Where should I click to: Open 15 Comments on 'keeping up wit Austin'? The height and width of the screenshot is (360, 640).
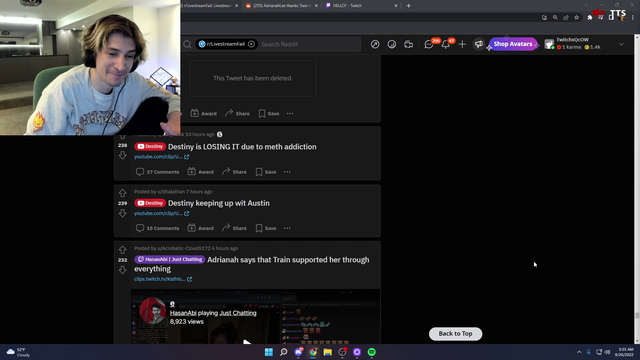(x=158, y=228)
